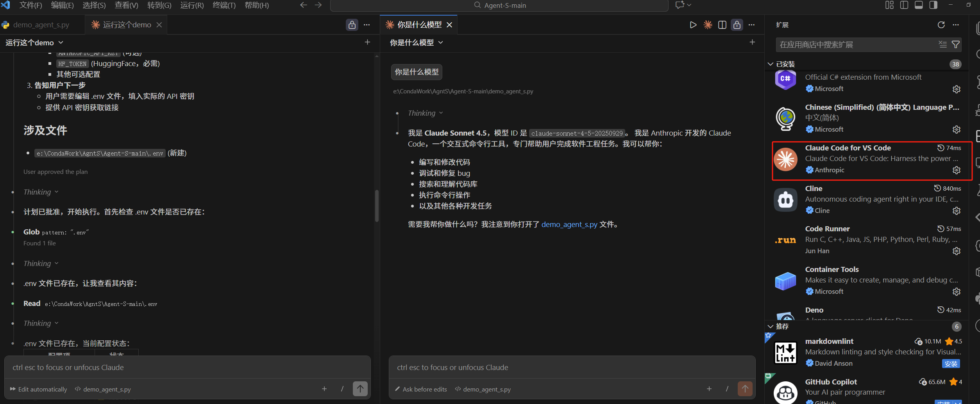Open the 终端(T) menu

224,5
